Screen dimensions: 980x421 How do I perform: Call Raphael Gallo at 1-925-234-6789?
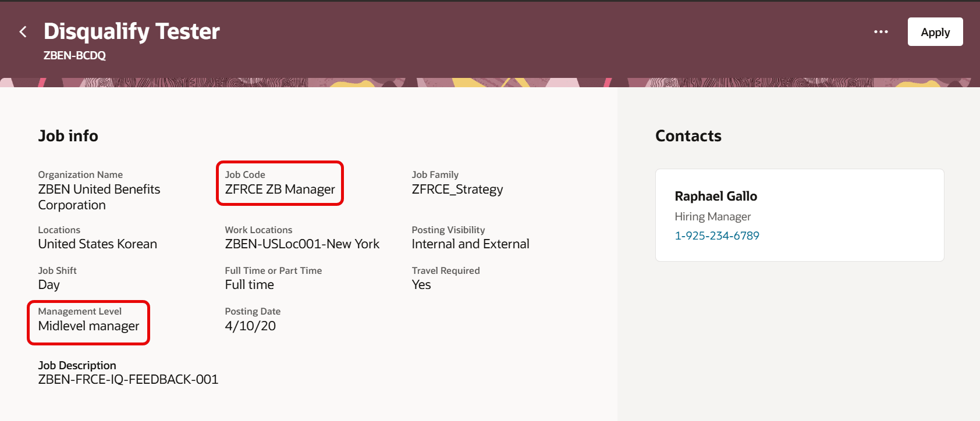(x=717, y=236)
